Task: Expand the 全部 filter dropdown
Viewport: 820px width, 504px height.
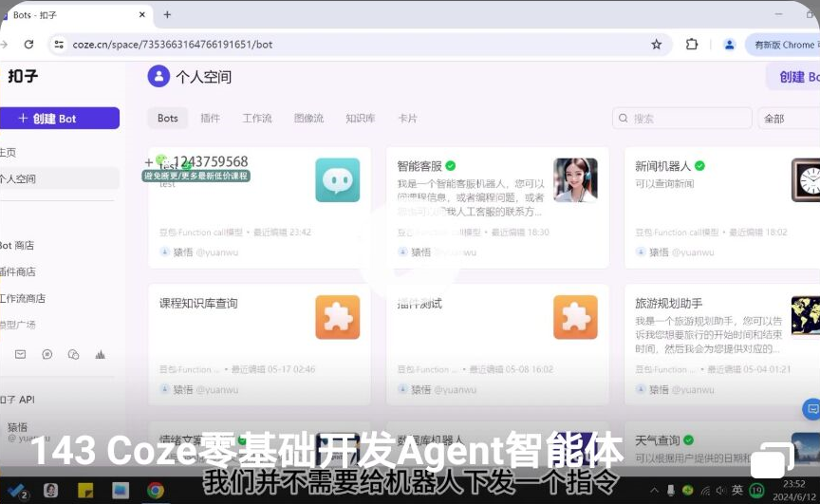Action: (x=788, y=119)
